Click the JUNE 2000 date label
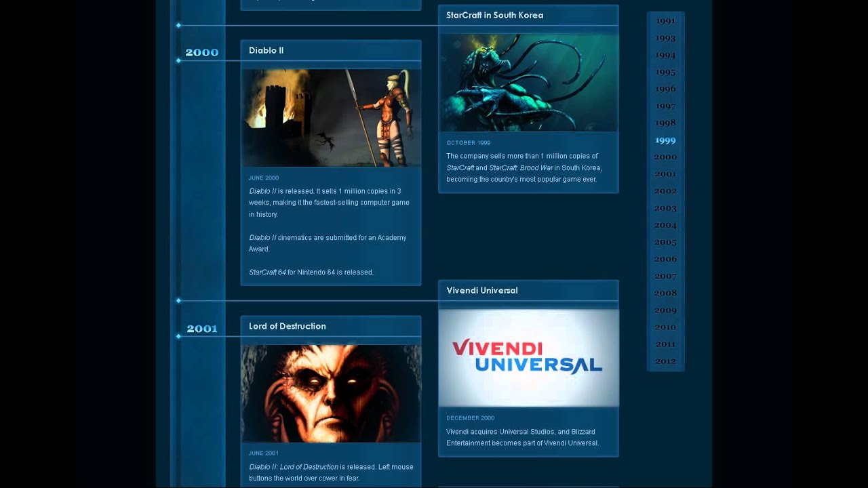This screenshot has height=488, width=868. click(263, 178)
